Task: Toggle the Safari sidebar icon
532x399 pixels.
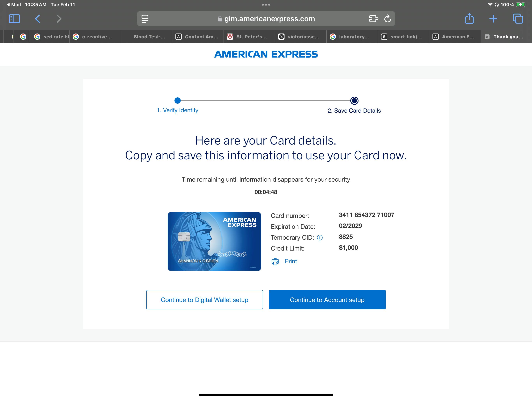Action: (x=14, y=19)
